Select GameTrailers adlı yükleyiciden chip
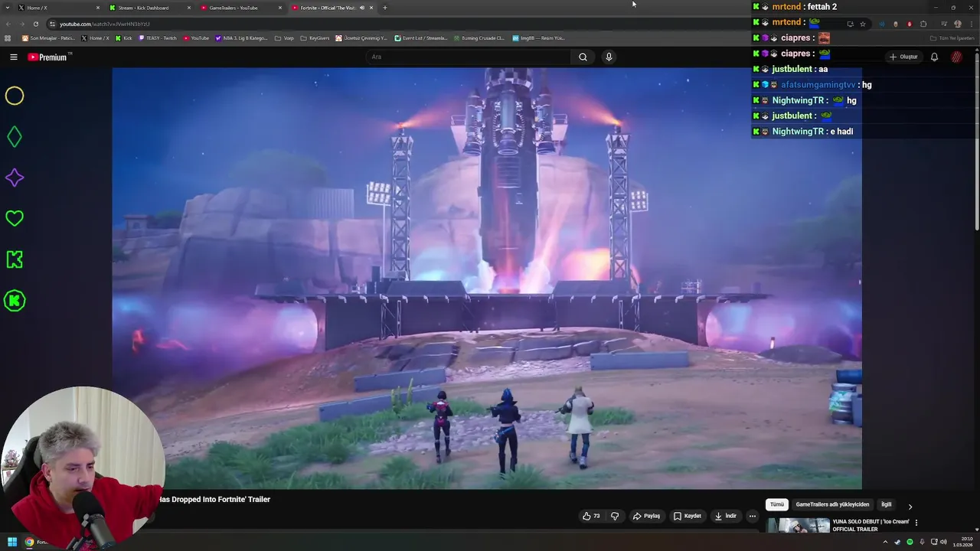 click(x=832, y=504)
